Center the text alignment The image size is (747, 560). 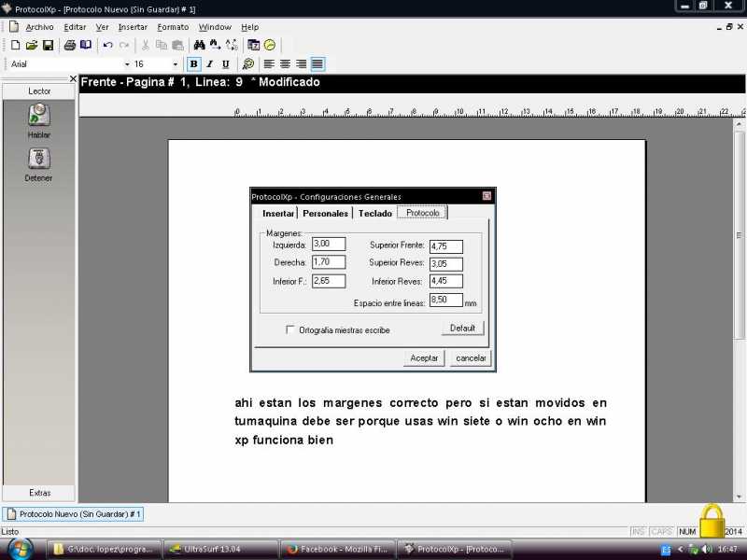coord(285,63)
